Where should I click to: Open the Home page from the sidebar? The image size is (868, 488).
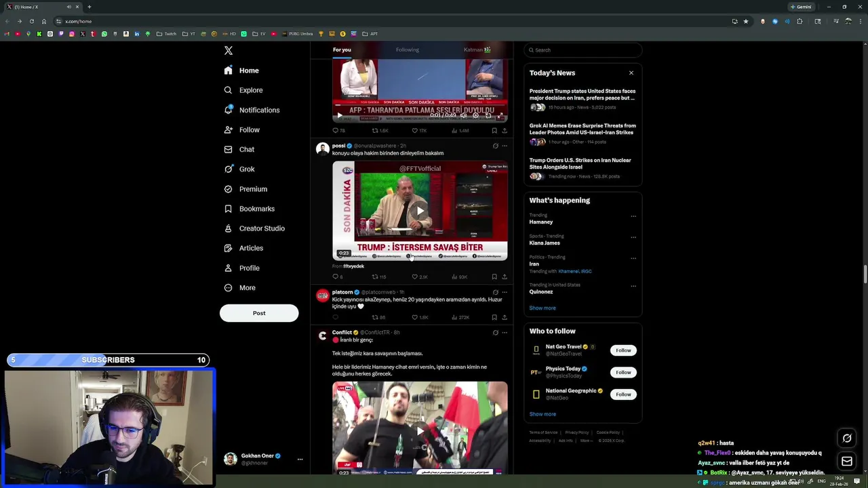pos(241,70)
